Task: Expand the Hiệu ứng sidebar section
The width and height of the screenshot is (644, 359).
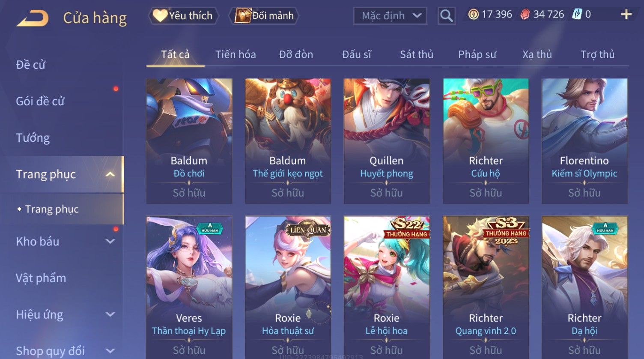Action: (x=110, y=314)
